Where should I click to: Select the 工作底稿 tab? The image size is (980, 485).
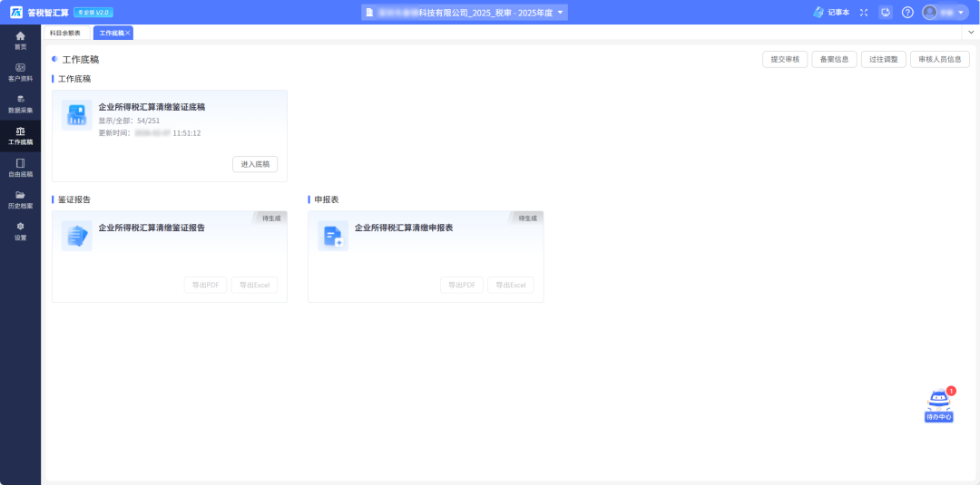coord(112,33)
